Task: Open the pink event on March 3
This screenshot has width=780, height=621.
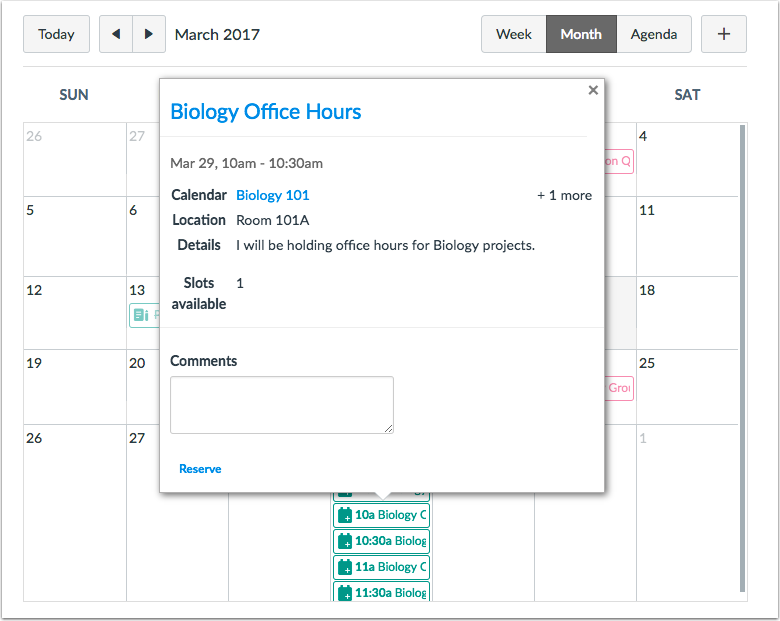Action: (619, 161)
